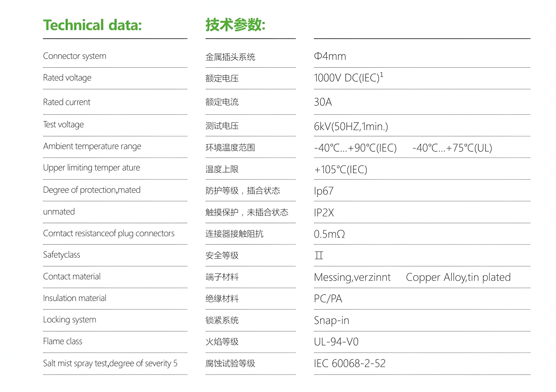
Task: Select the 'Rated voltage' label
Action: click(67, 78)
